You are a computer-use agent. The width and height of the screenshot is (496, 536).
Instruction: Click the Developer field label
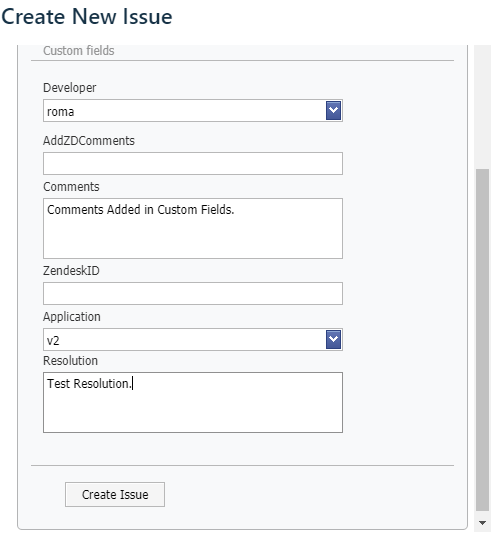click(x=70, y=88)
